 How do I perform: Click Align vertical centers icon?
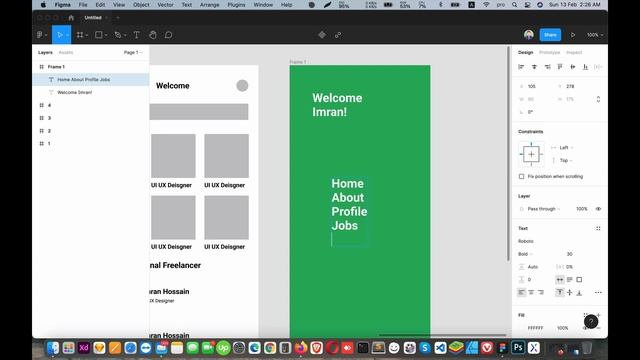click(573, 67)
